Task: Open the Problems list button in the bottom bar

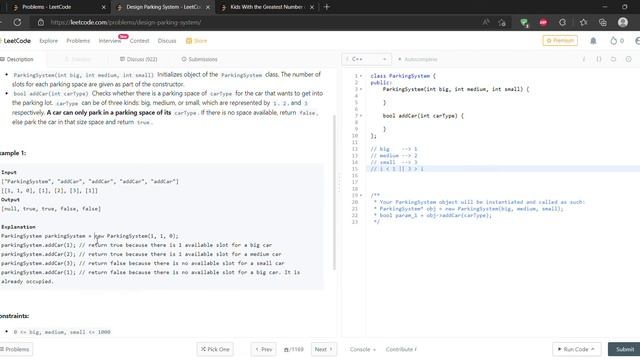Action: click(15, 349)
